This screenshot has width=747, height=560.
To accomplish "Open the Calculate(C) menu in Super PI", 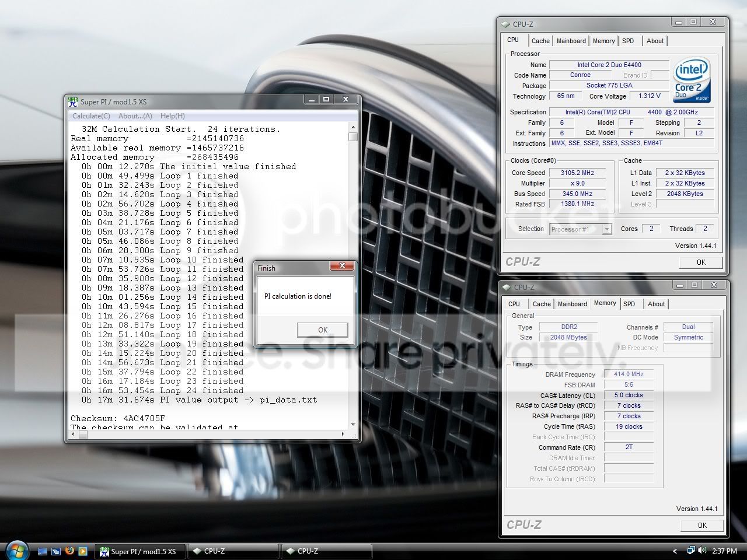I will click(x=91, y=116).
